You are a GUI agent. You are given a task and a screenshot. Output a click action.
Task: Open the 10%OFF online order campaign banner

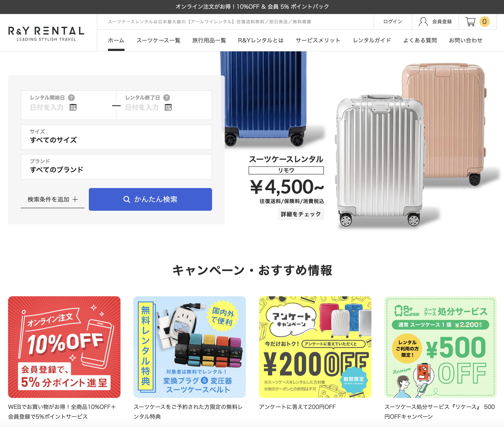click(x=64, y=347)
